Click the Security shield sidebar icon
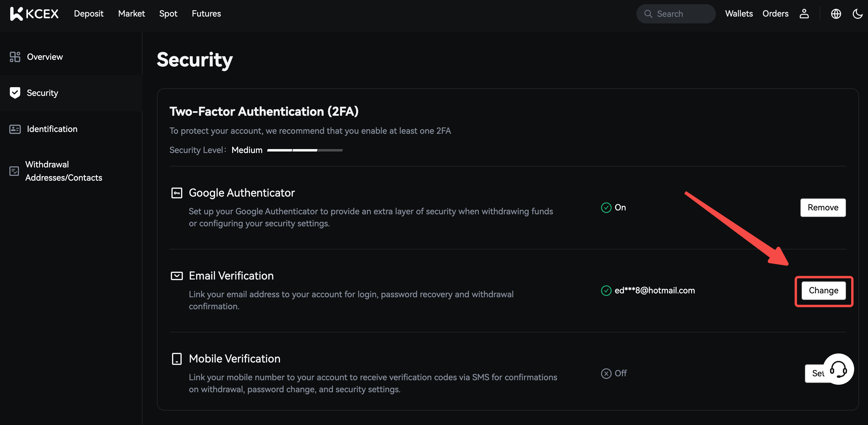Screen dimensions: 868x425 coord(15,93)
